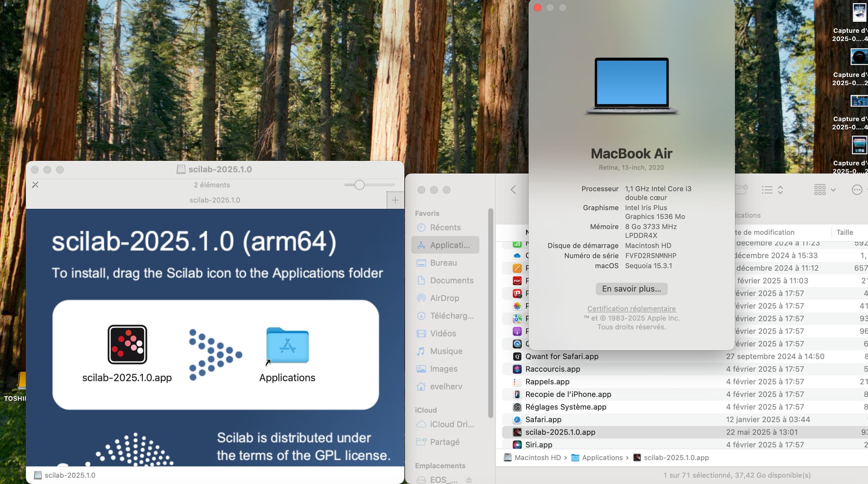The width and height of the screenshot is (868, 484).
Task: Click the Taille column header
Action: click(x=844, y=232)
